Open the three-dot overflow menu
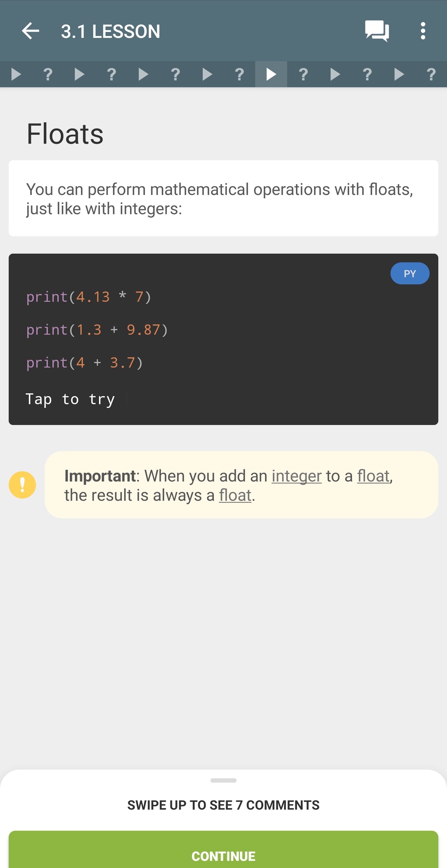The width and height of the screenshot is (447, 868). click(423, 31)
